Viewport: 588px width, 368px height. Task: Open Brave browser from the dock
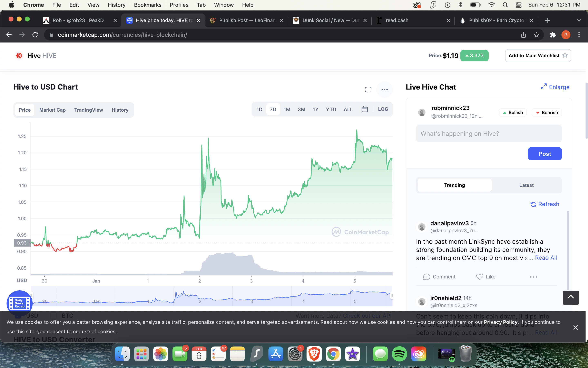(x=314, y=354)
